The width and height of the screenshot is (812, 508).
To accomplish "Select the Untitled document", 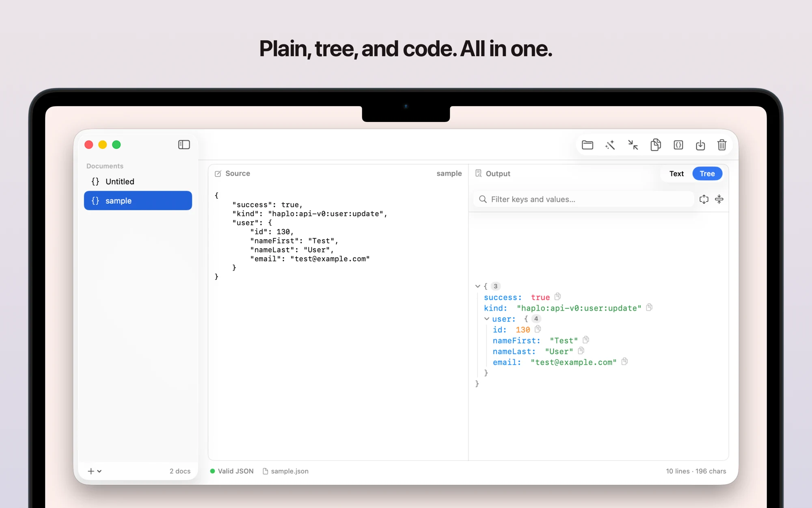I will point(138,182).
